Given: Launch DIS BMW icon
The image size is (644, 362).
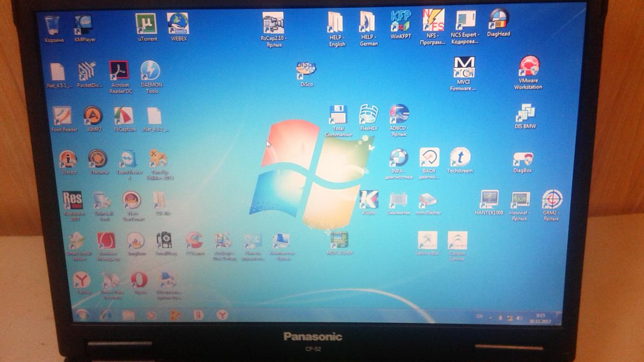Looking at the screenshot, I should tap(525, 114).
